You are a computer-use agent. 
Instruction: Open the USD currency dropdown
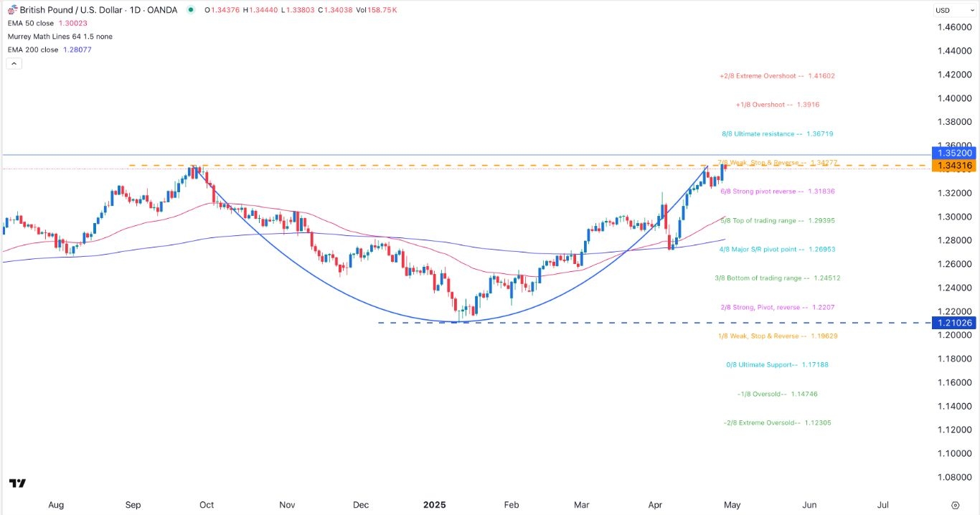tap(952, 10)
